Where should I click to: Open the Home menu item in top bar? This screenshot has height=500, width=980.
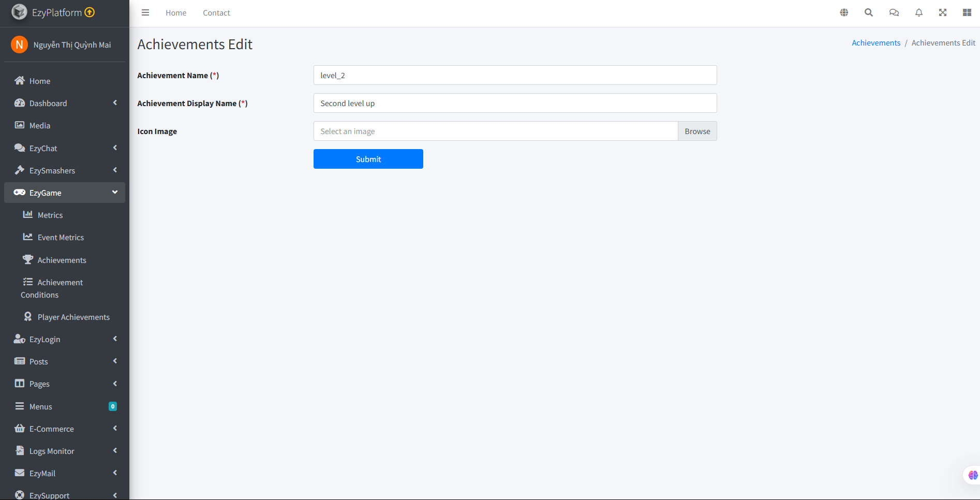click(x=175, y=12)
